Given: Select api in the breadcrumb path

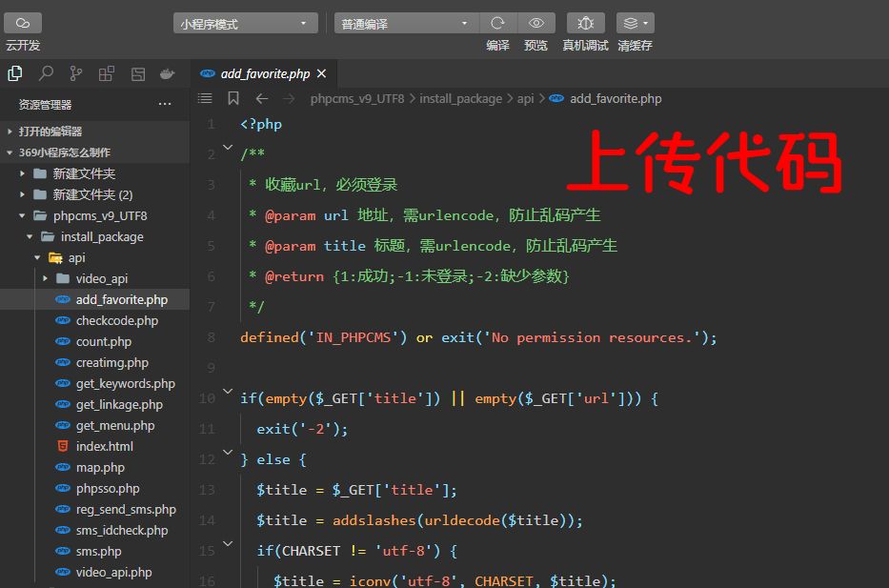Looking at the screenshot, I should coord(525,97).
